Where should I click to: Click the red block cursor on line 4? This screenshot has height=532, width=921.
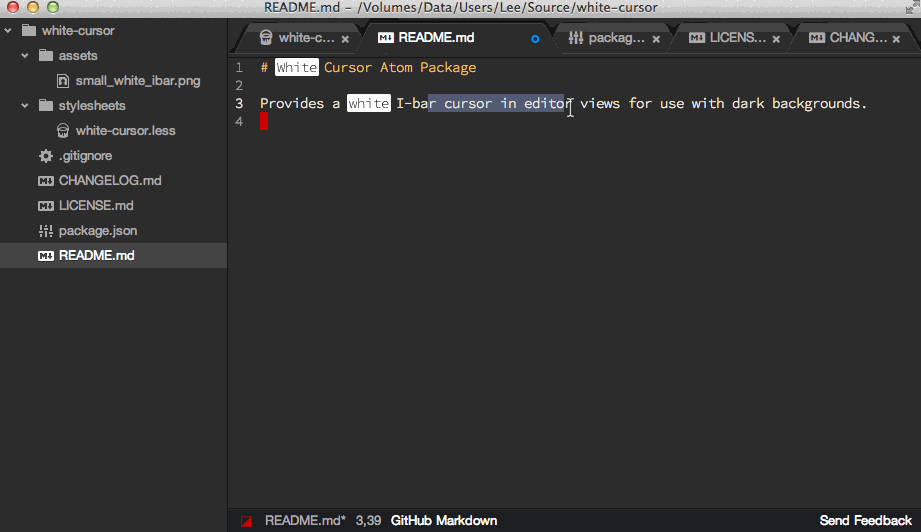pos(264,122)
